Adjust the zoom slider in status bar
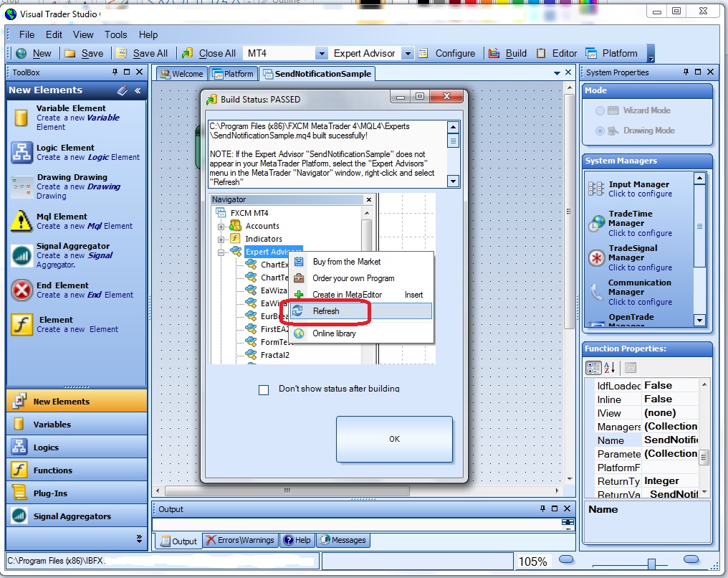728x578 pixels. pyautogui.click(x=651, y=563)
